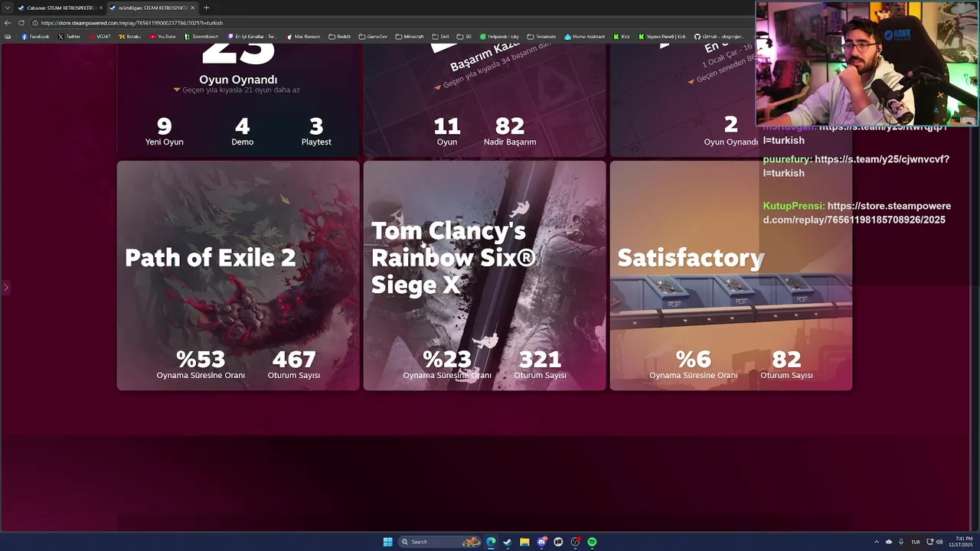This screenshot has width=980, height=551.
Task: Click the TUR language indicator
Action: pos(915,542)
